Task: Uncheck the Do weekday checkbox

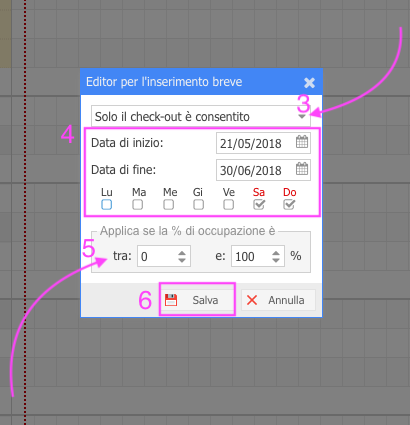Action: click(289, 204)
